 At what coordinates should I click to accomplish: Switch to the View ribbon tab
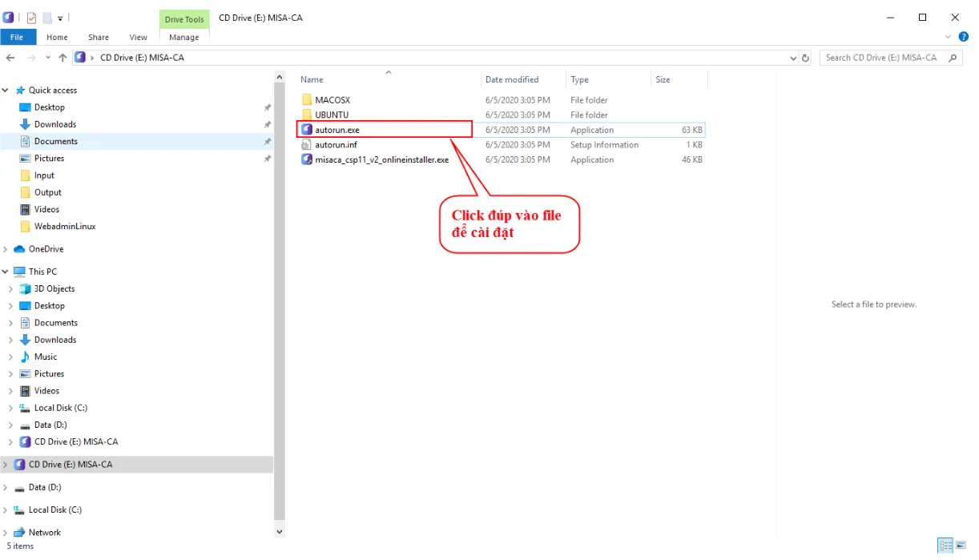point(138,37)
